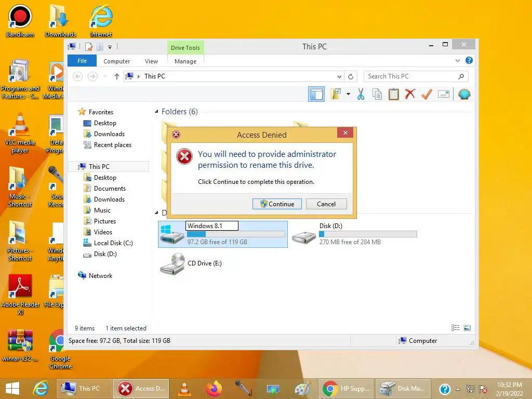
Task: Cancel the Access Denied dialog
Action: click(x=326, y=204)
